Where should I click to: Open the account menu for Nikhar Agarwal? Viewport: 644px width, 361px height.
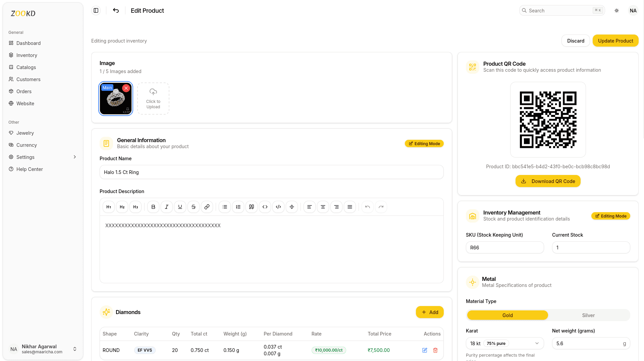[43, 349]
